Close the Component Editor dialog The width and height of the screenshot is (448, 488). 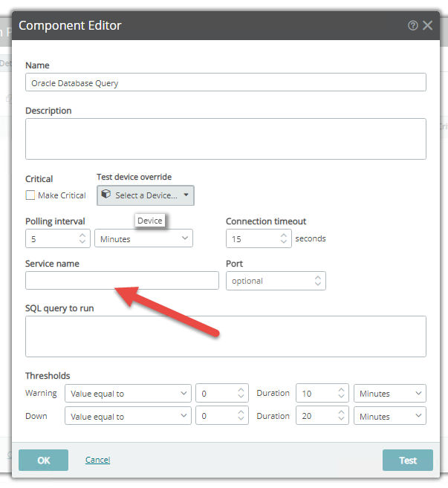427,25
